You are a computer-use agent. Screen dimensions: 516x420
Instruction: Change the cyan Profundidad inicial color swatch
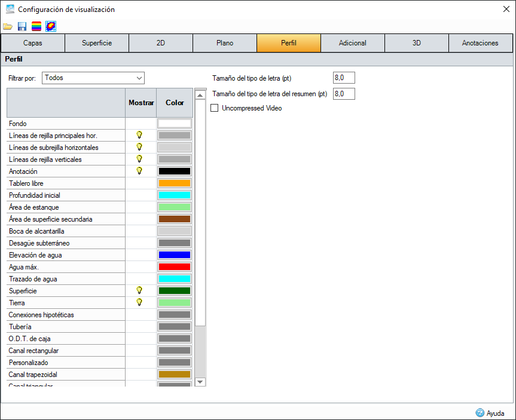point(175,195)
